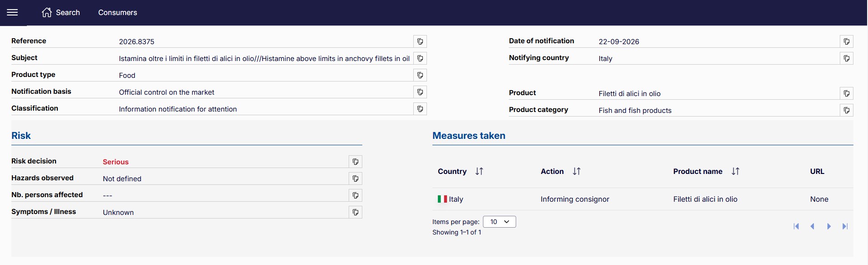
Task: Select the Italy row in Measures taken
Action: tap(643, 199)
